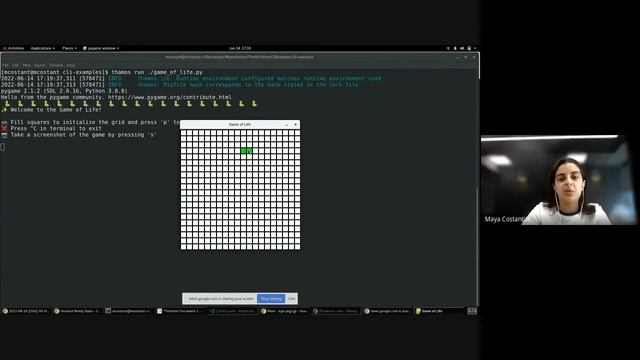Image resolution: width=640 pixels, height=360 pixels.
Task: Switch to Meet taskbar window entry
Action: click(x=284, y=311)
